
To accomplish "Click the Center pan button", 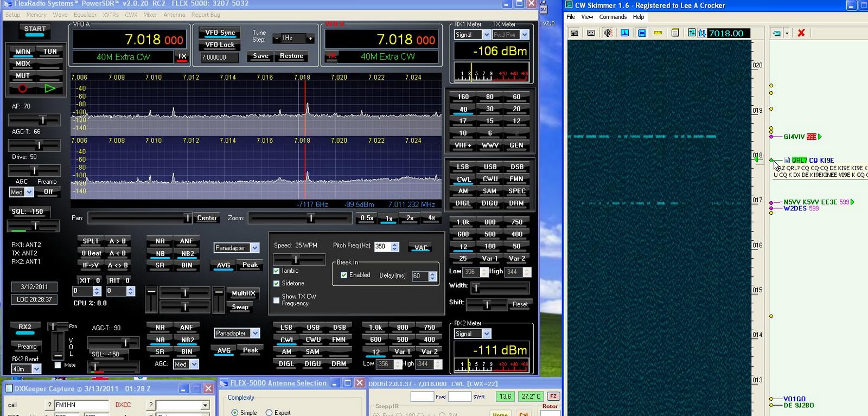I will (x=207, y=218).
